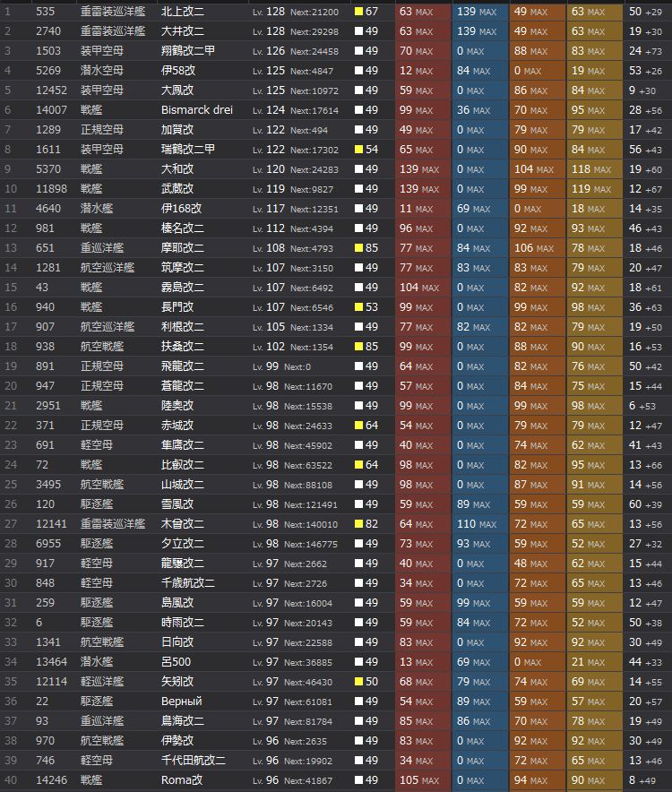This screenshot has width=672, height=792.
Task: Click the Next:146775 experience value
Action: (x=311, y=544)
